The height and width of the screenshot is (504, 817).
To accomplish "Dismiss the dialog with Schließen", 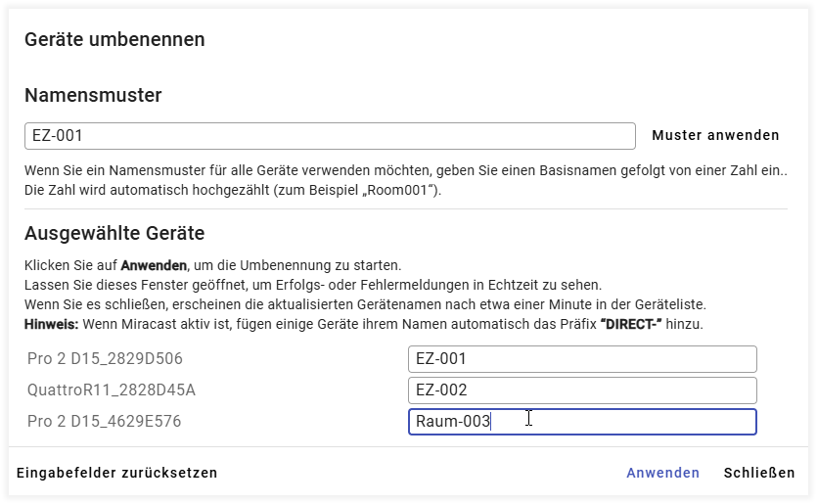I will (759, 473).
